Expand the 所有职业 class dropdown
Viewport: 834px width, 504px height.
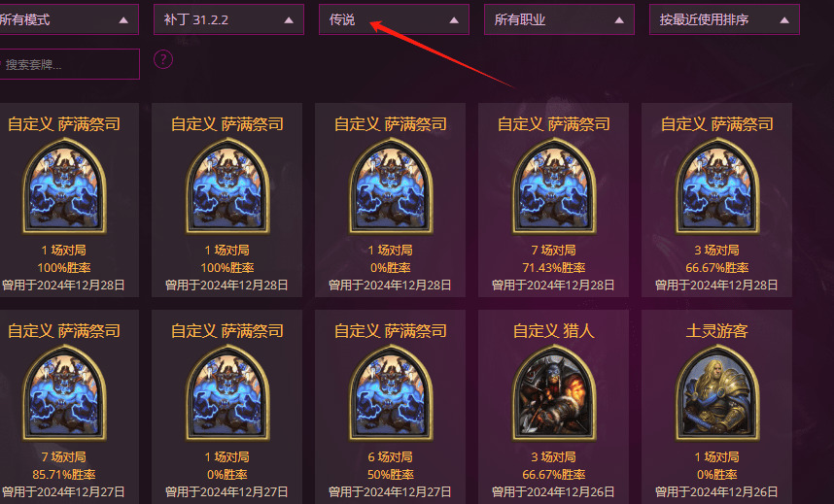click(559, 19)
